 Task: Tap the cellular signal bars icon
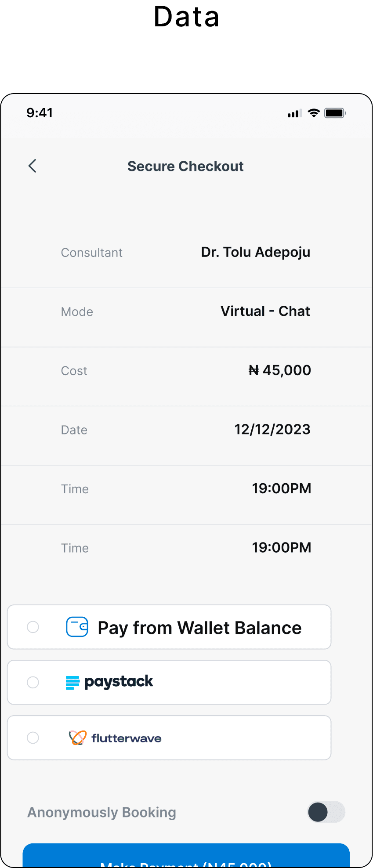pyautogui.click(x=295, y=113)
